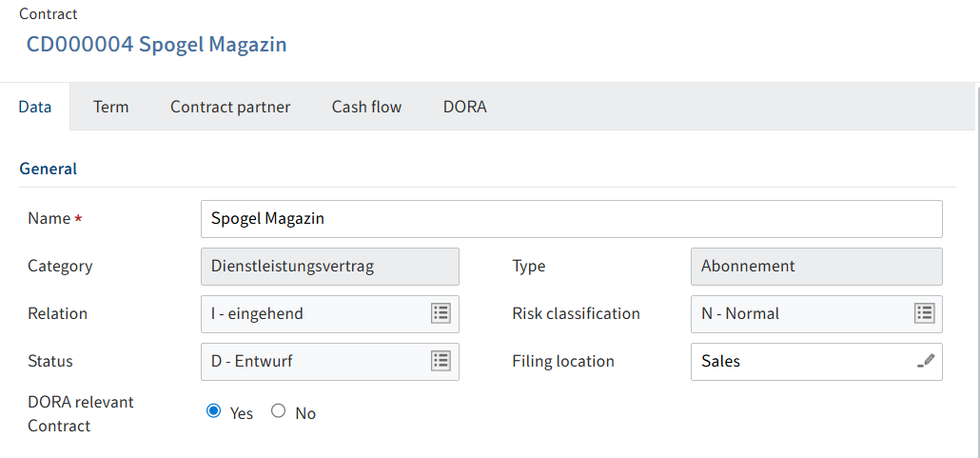This screenshot has width=980, height=458.
Task: Click the Risk classification field N - Normal
Action: 817,314
